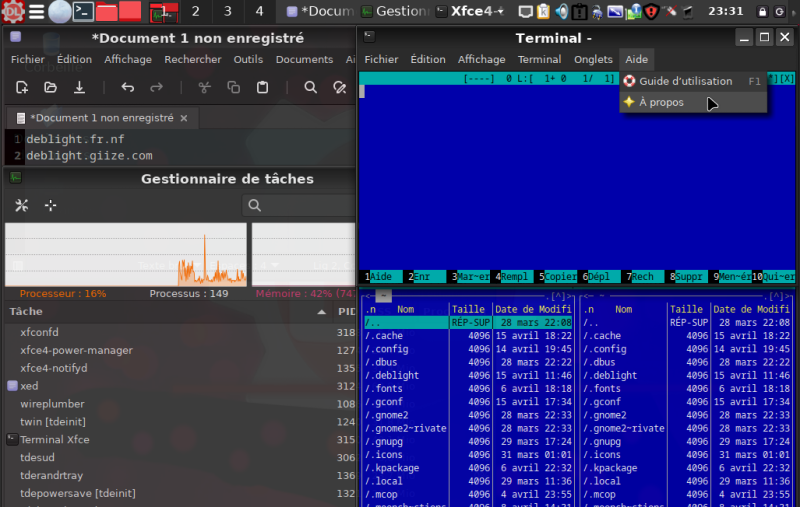Open the Onglets menu in Terminal
800x507 pixels.
(x=593, y=59)
